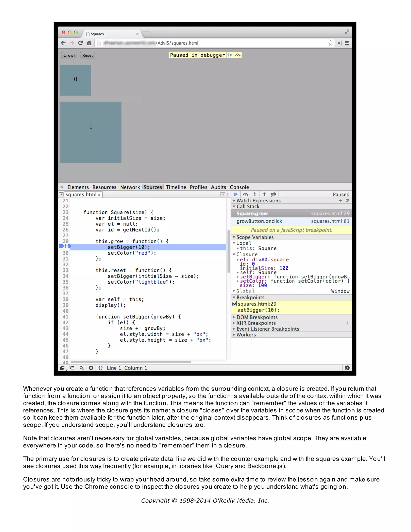Expand 'this: Square' in Local scope
The width and height of the screenshot is (411, 532).
tap(238, 249)
